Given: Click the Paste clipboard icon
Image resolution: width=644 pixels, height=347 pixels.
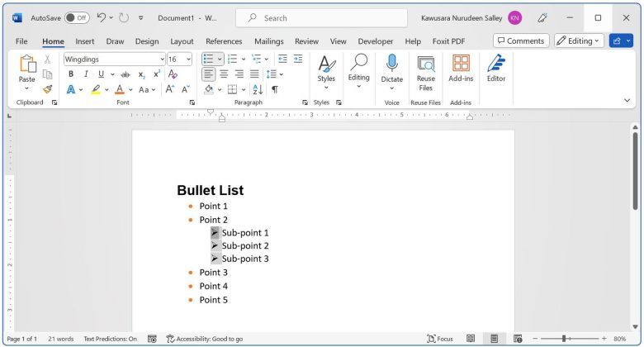Looking at the screenshot, I should click(27, 64).
